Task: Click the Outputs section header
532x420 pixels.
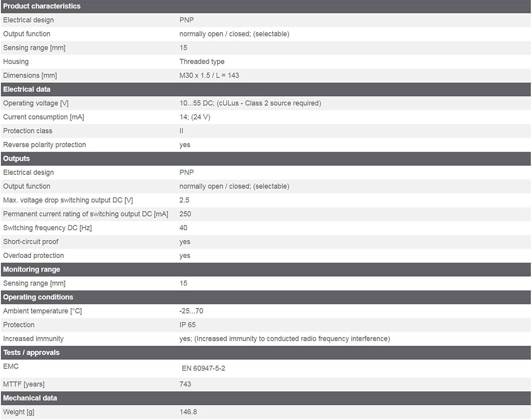Action: coord(266,158)
